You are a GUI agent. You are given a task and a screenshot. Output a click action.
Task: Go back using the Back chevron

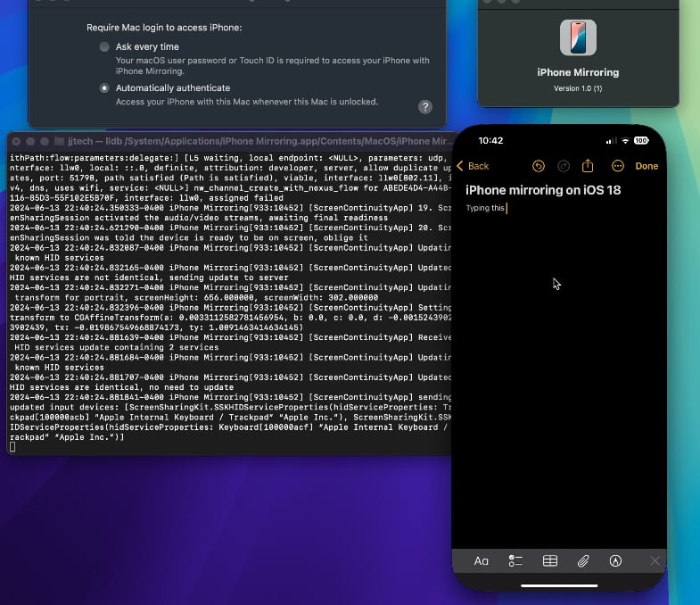point(473,166)
